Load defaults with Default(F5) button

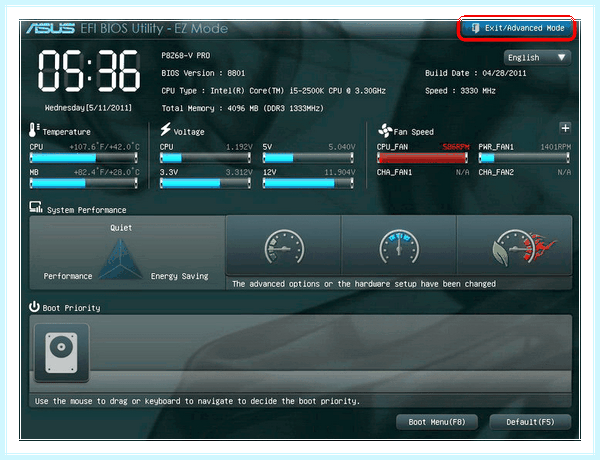click(x=530, y=422)
